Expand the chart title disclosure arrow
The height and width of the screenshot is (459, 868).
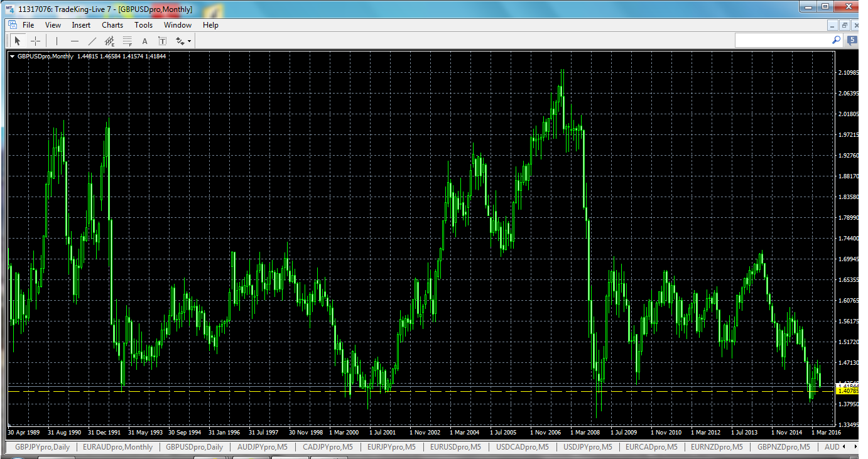(12, 57)
